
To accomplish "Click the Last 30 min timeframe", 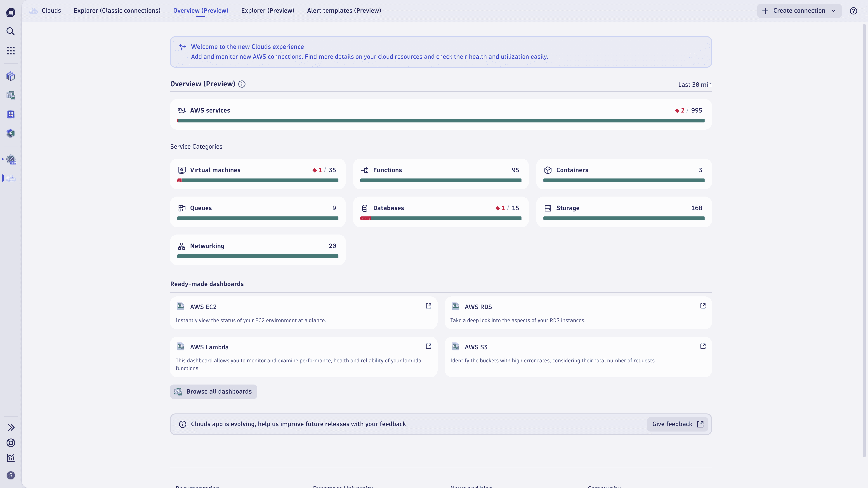I will coord(695,84).
